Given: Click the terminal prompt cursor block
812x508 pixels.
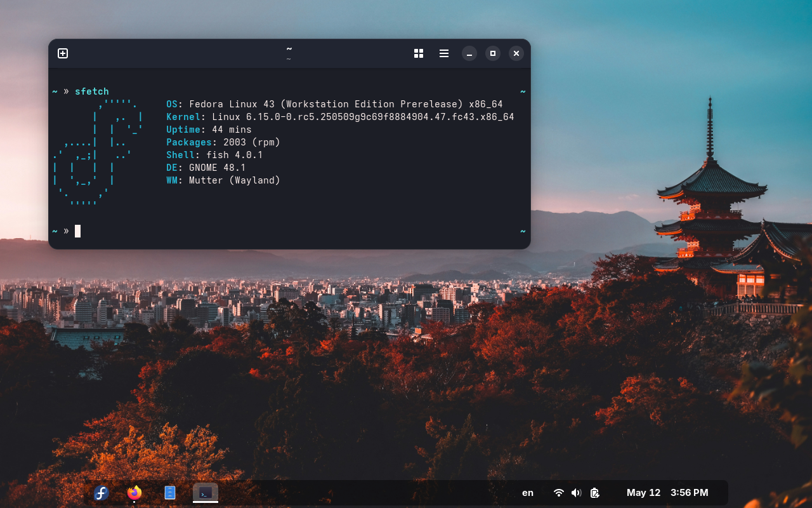Looking at the screenshot, I should (77, 231).
